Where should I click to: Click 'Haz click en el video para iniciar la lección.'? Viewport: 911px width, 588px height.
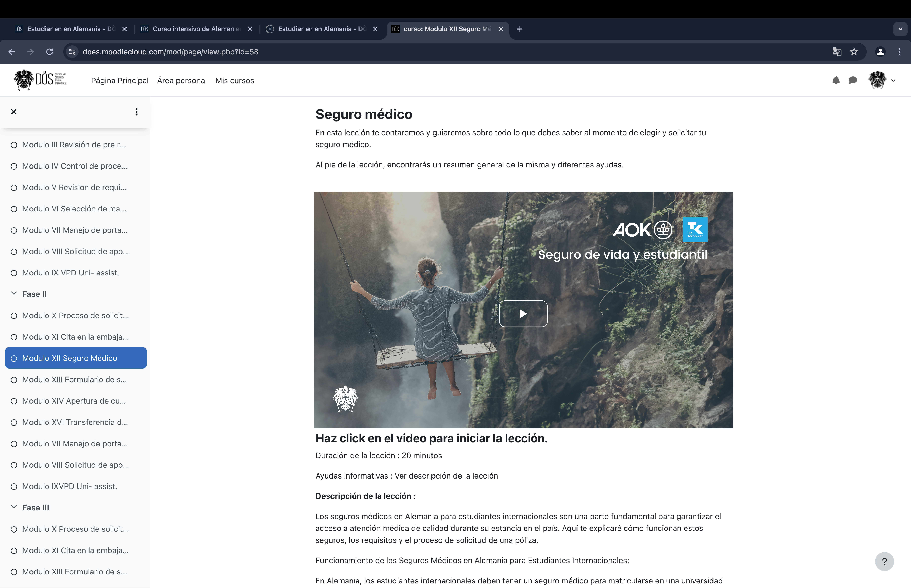point(431,438)
